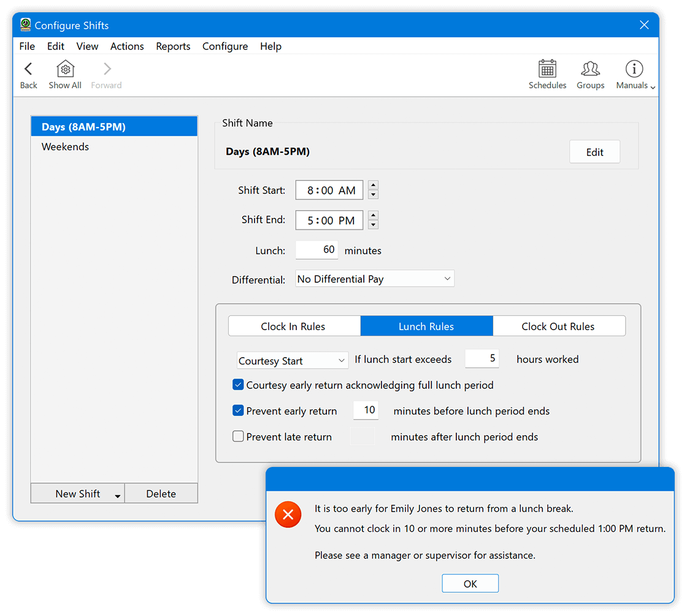Viewport: 687px width, 616px height.
Task: Click the New Shift button
Action: coord(77,493)
